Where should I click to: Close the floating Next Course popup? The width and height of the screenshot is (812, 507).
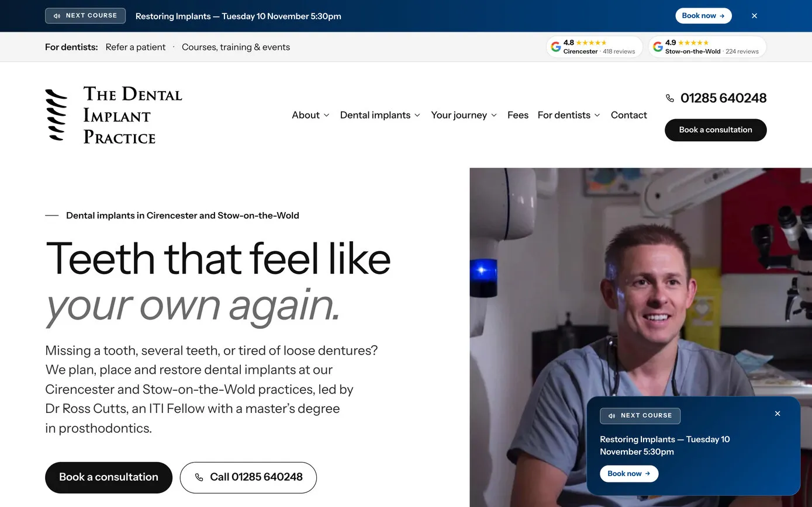(778, 414)
